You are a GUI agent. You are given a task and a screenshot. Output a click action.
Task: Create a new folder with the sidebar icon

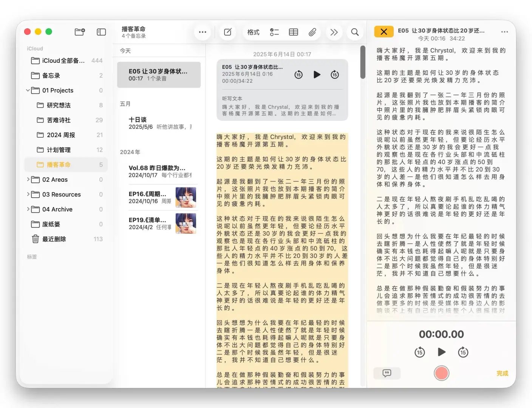(79, 32)
